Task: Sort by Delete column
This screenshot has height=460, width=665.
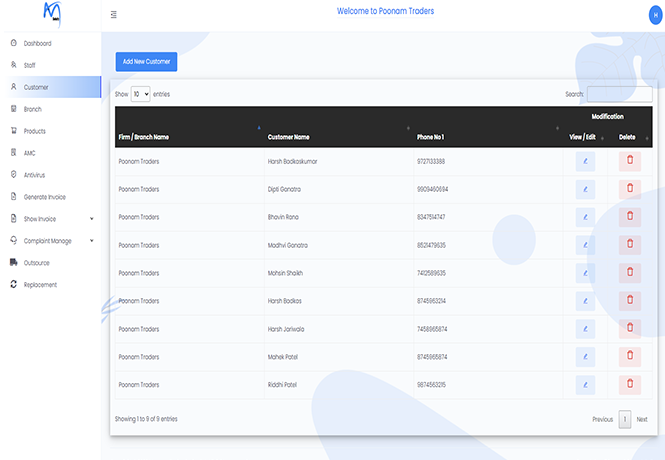Action: pyautogui.click(x=630, y=137)
